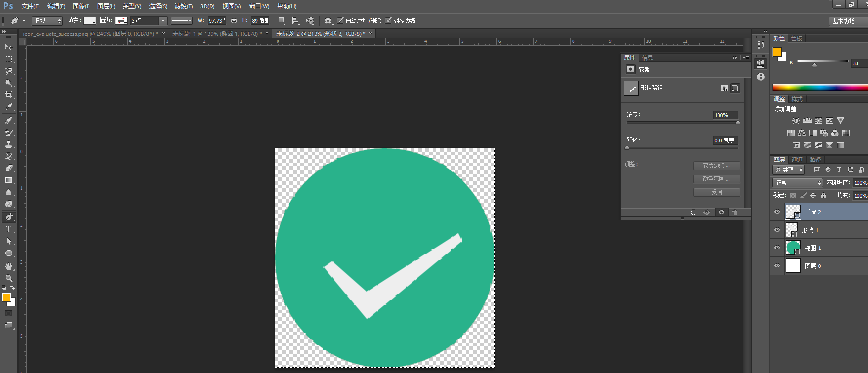Hide the 形状 1 layer
The height and width of the screenshot is (373, 868).
pos(777,230)
